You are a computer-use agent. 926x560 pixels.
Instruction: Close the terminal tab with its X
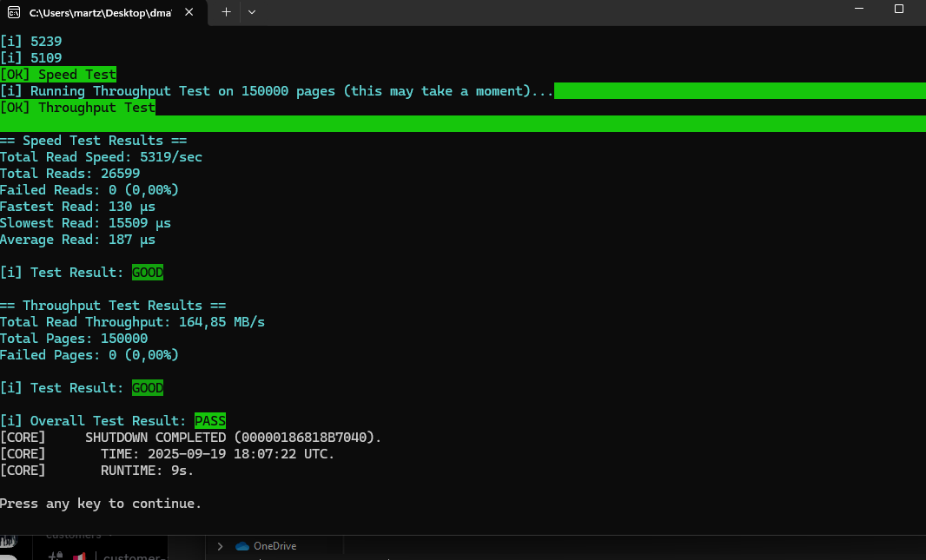189,12
